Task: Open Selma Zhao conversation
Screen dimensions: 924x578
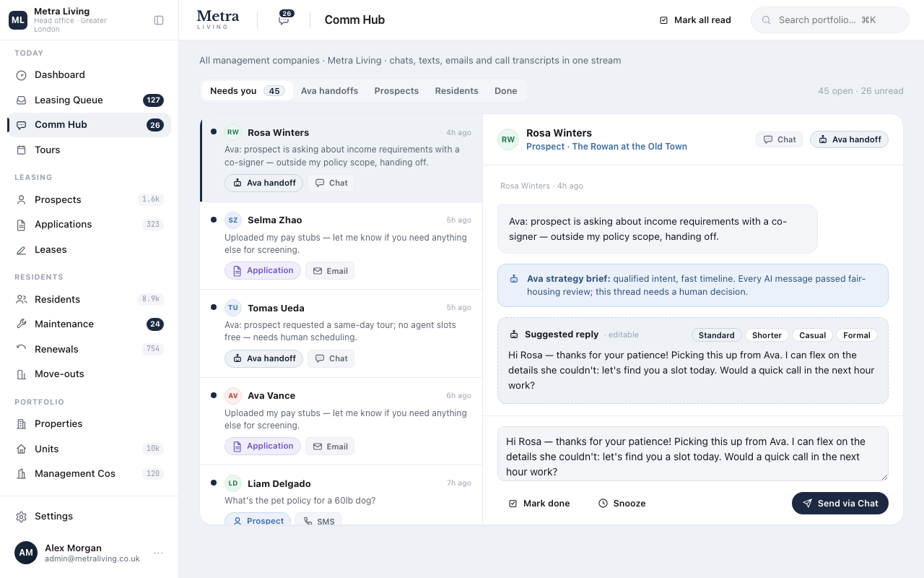Action: click(x=341, y=246)
